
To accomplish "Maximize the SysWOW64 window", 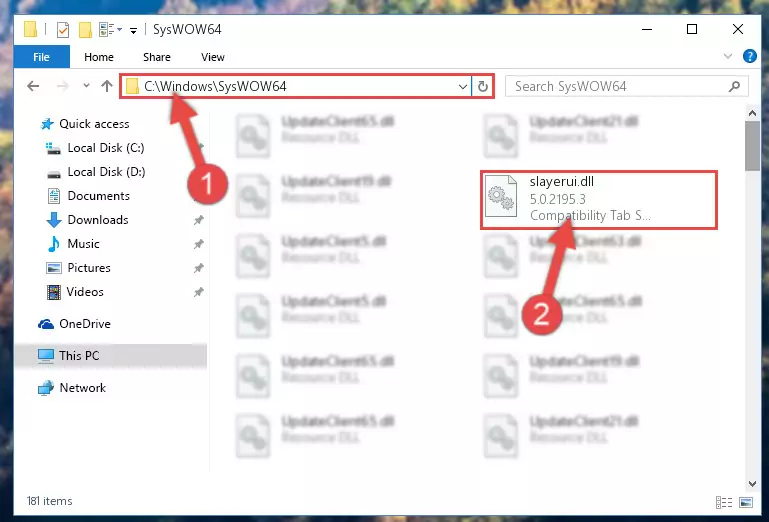I will pos(692,29).
